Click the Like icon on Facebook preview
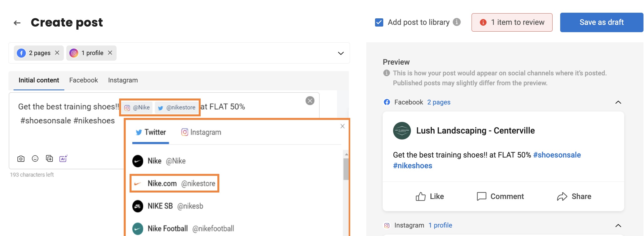Screen dimensions: 644x236 pyautogui.click(x=420, y=196)
